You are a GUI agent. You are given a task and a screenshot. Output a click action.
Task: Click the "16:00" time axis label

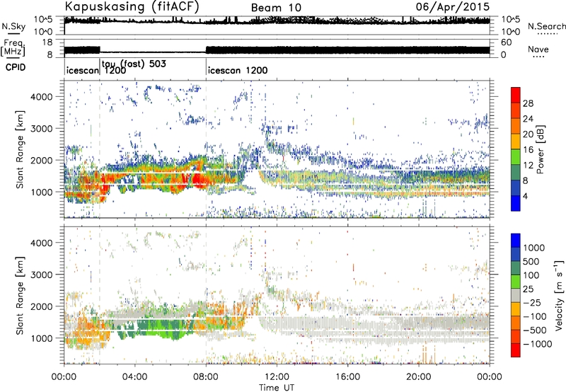347,377
